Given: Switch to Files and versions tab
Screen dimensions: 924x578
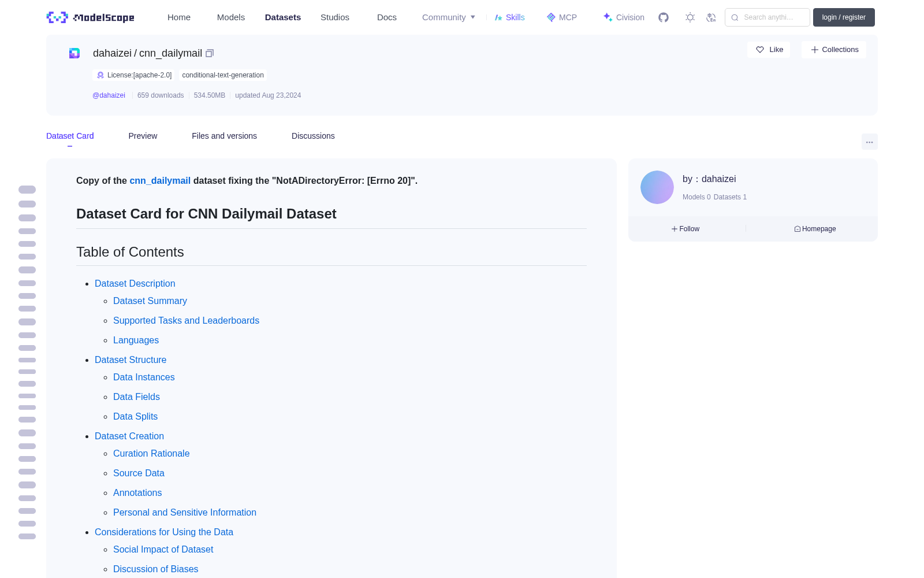Looking at the screenshot, I should 224,136.
